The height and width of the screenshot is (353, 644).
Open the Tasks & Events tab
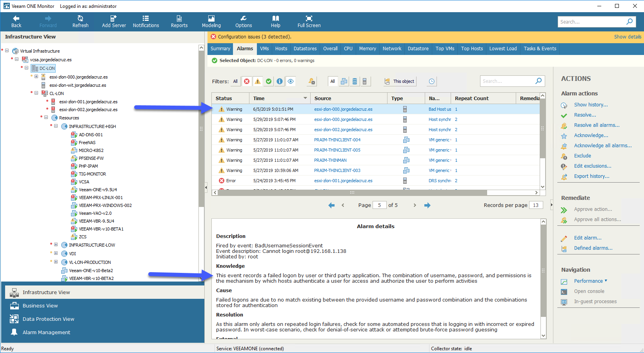coord(540,49)
